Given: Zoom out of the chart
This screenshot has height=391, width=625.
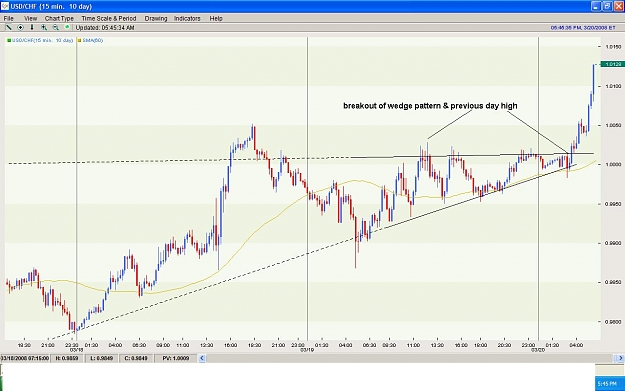Looking at the screenshot, I should (55, 28).
